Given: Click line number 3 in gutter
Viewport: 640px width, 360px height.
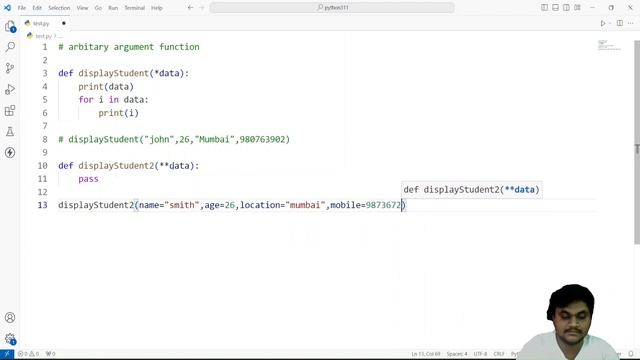Looking at the screenshot, I should 45,73.
